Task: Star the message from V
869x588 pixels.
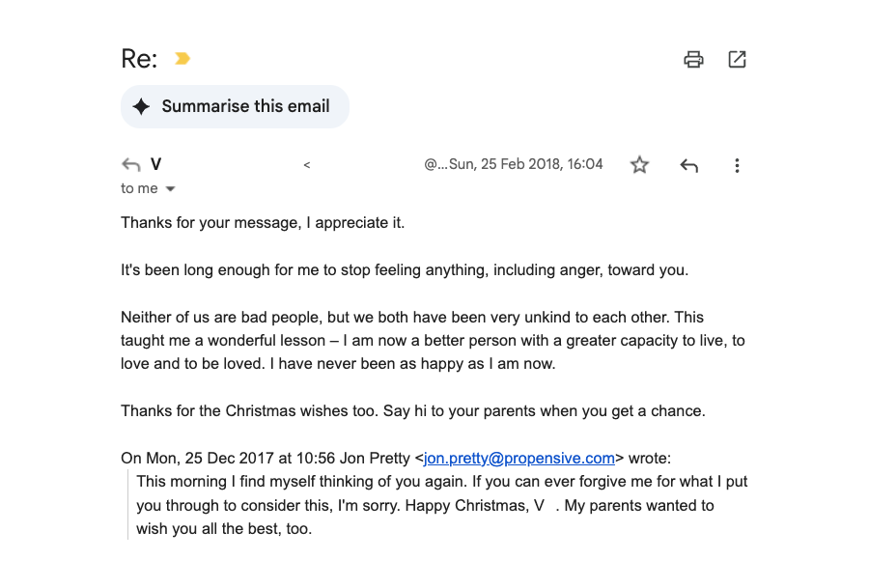Action: click(x=639, y=165)
